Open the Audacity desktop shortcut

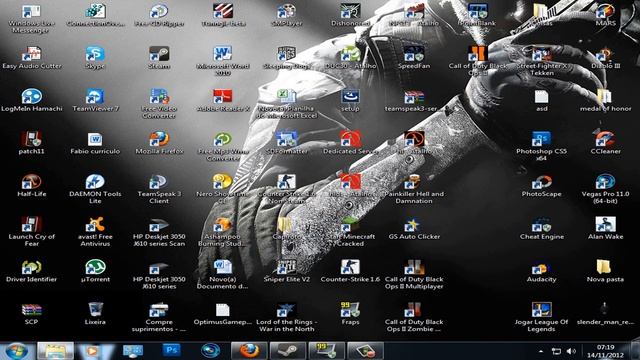pos(541,268)
